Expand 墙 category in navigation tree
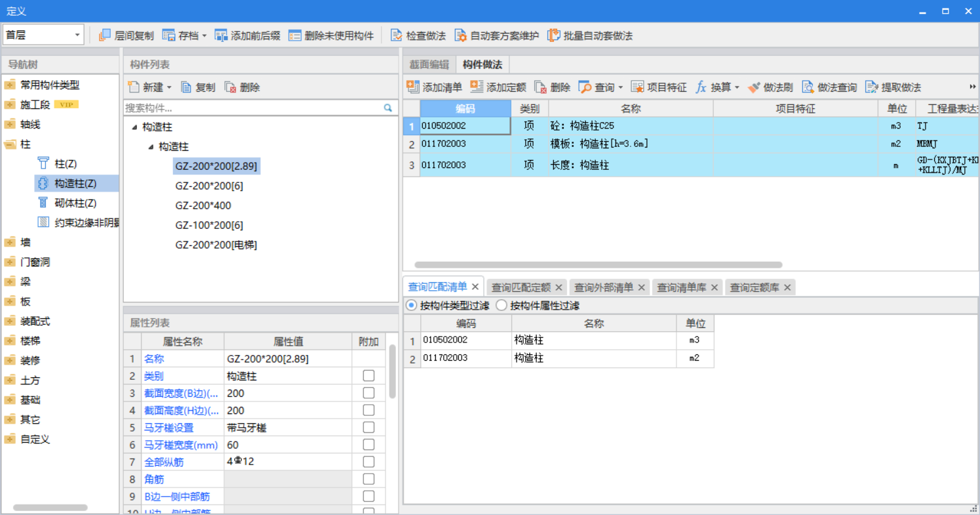This screenshot has width=980, height=515. pyautogui.click(x=10, y=242)
